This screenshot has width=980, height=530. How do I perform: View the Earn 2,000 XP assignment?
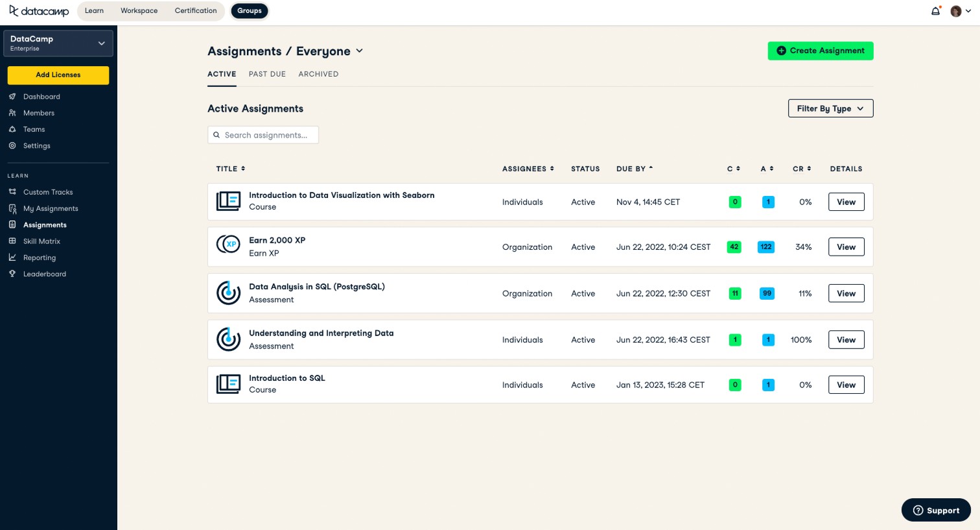(x=846, y=247)
